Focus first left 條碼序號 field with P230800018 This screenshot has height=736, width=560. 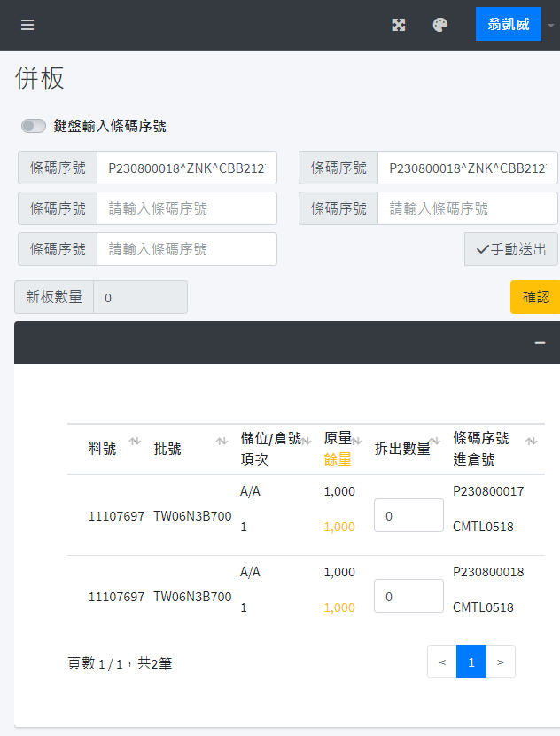pos(187,168)
